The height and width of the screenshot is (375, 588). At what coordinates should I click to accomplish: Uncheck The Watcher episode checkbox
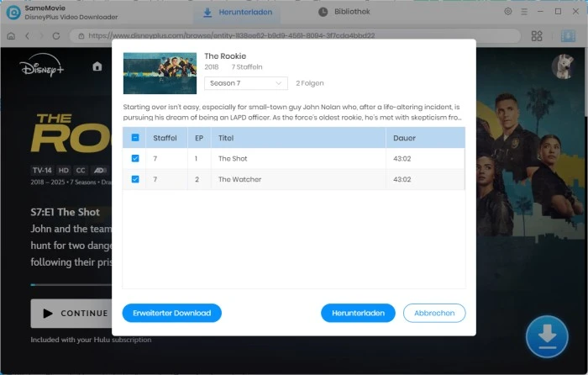(136, 179)
